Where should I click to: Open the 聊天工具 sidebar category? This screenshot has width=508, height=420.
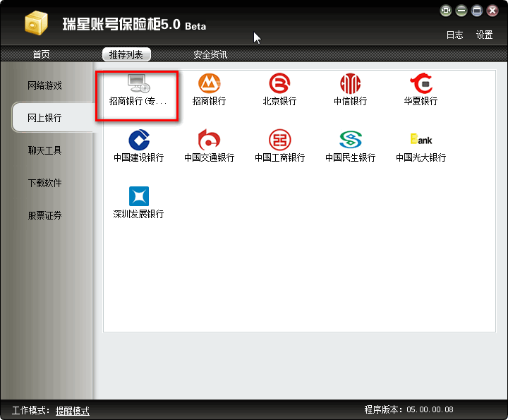click(x=44, y=150)
